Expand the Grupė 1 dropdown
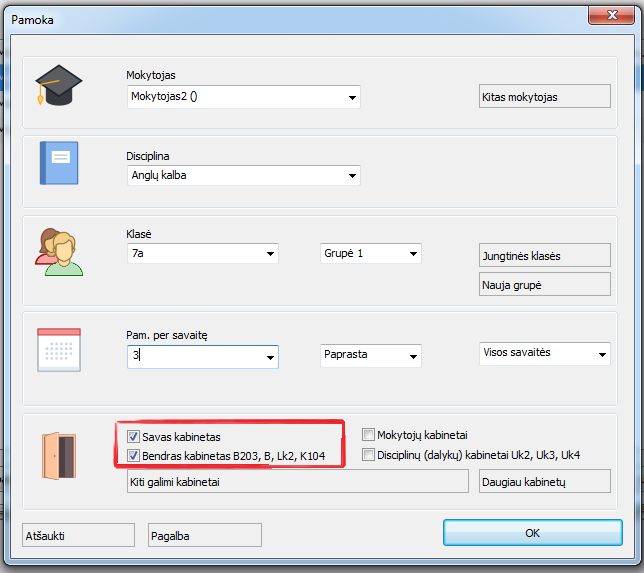Viewport: 644px width, 573px height. [413, 254]
